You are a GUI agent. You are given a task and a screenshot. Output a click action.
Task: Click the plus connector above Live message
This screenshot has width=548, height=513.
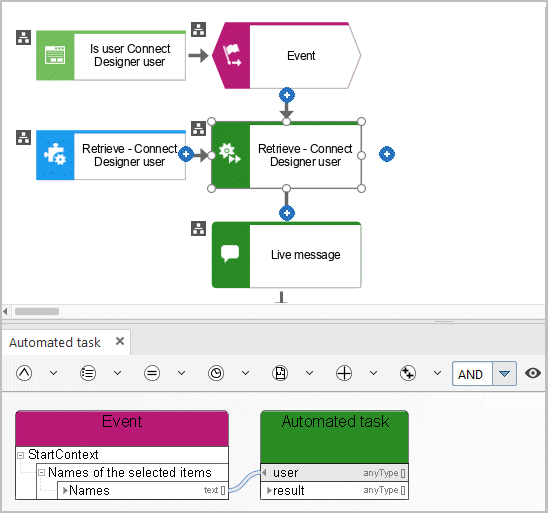tap(287, 213)
